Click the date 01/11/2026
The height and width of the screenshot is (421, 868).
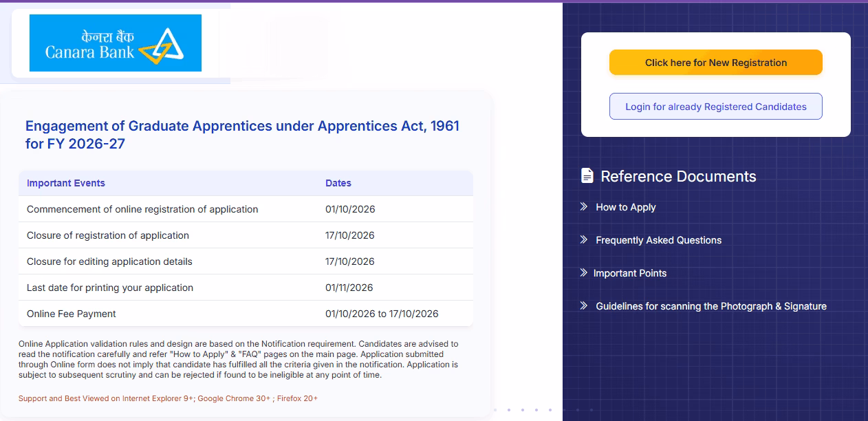point(349,288)
